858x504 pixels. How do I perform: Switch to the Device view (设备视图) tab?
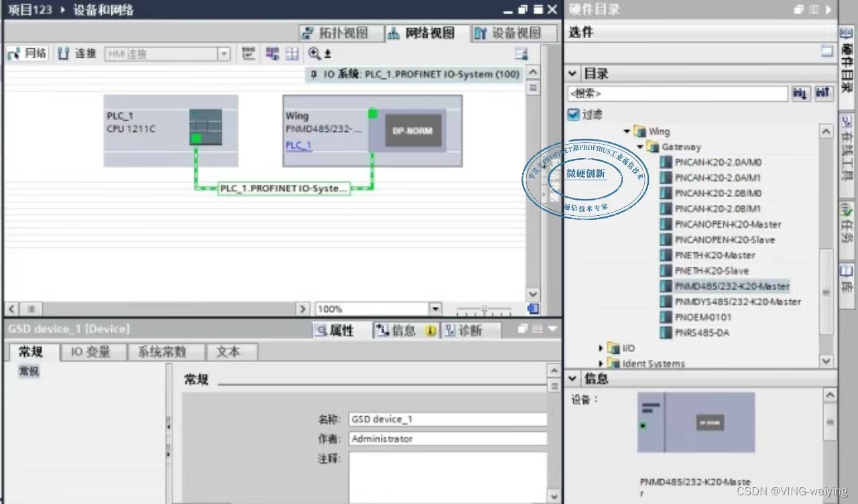tap(514, 33)
